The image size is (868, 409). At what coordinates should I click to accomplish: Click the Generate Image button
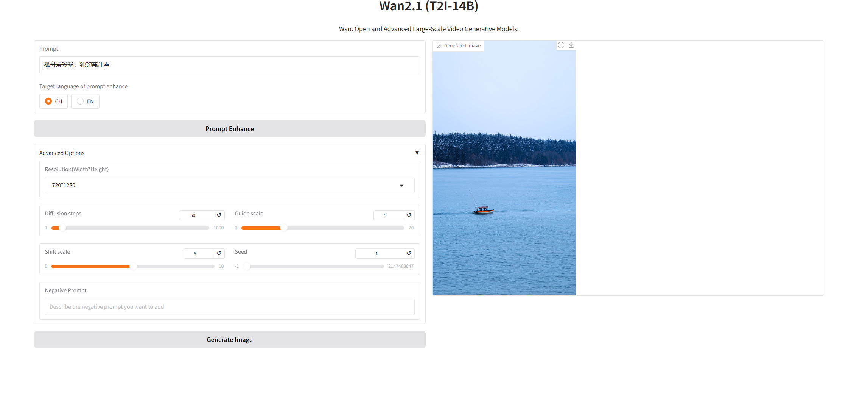230,340
